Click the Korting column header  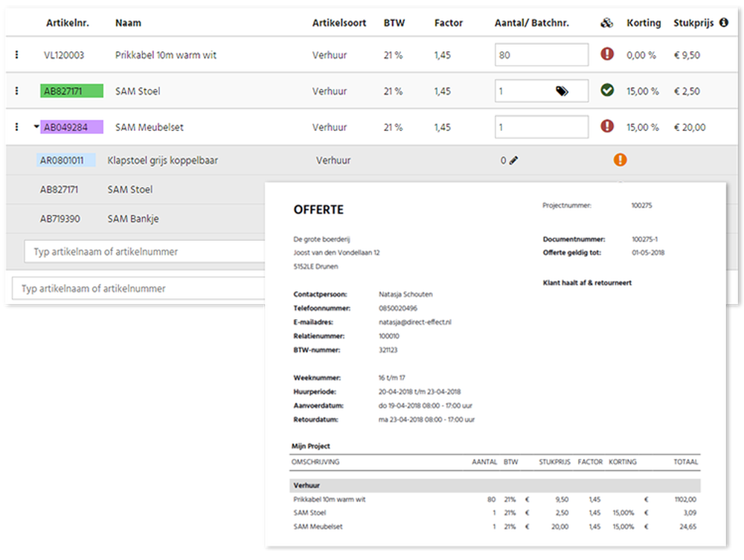pos(644,23)
